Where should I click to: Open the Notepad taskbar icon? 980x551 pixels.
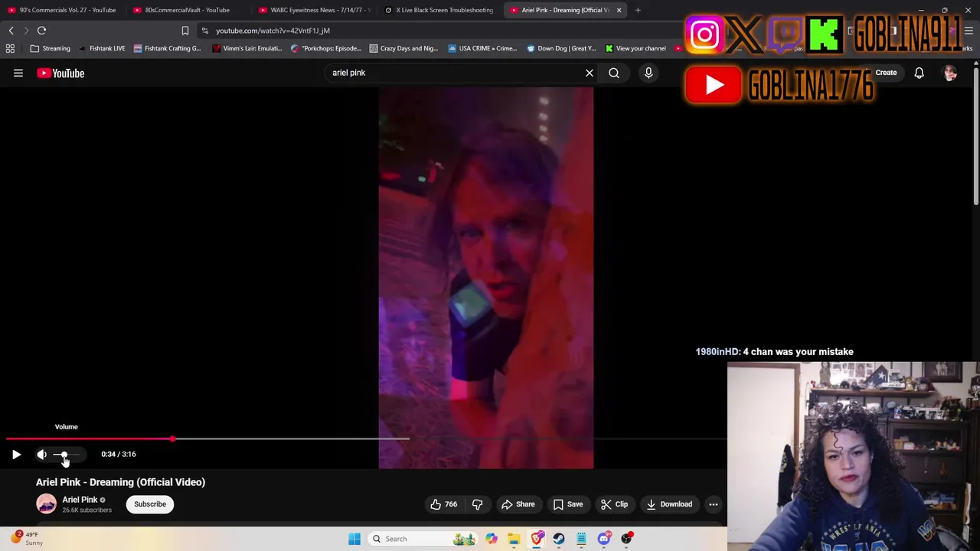coord(581,539)
